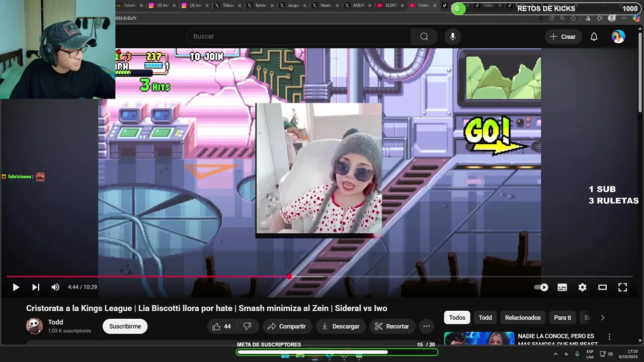Open the more actions ellipsis menu

point(427,326)
